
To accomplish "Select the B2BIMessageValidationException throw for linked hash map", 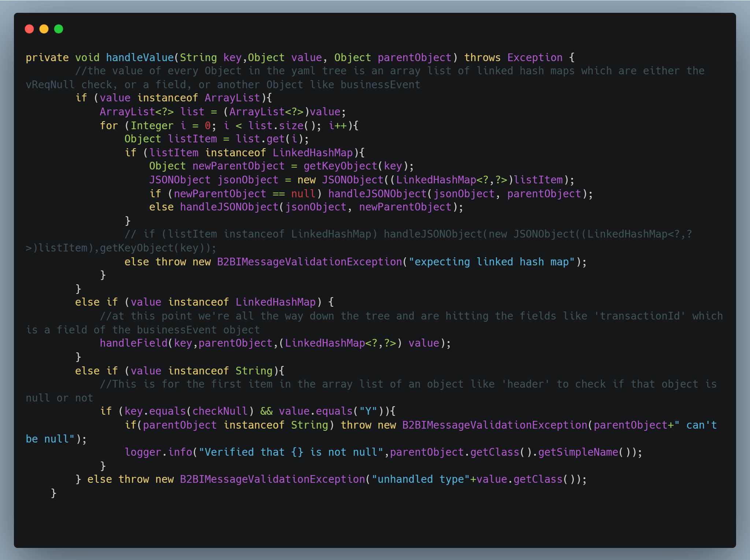I will coord(309,261).
